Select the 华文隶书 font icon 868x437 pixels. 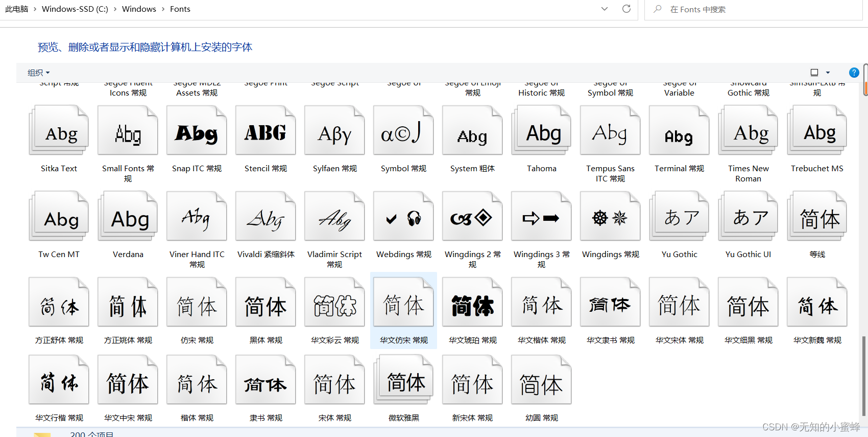(610, 302)
